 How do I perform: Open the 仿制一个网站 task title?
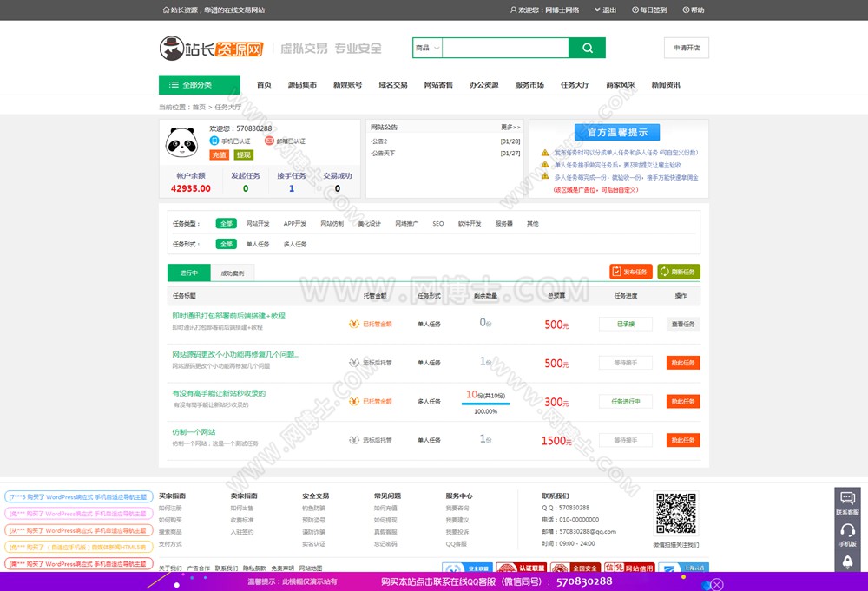point(194,431)
